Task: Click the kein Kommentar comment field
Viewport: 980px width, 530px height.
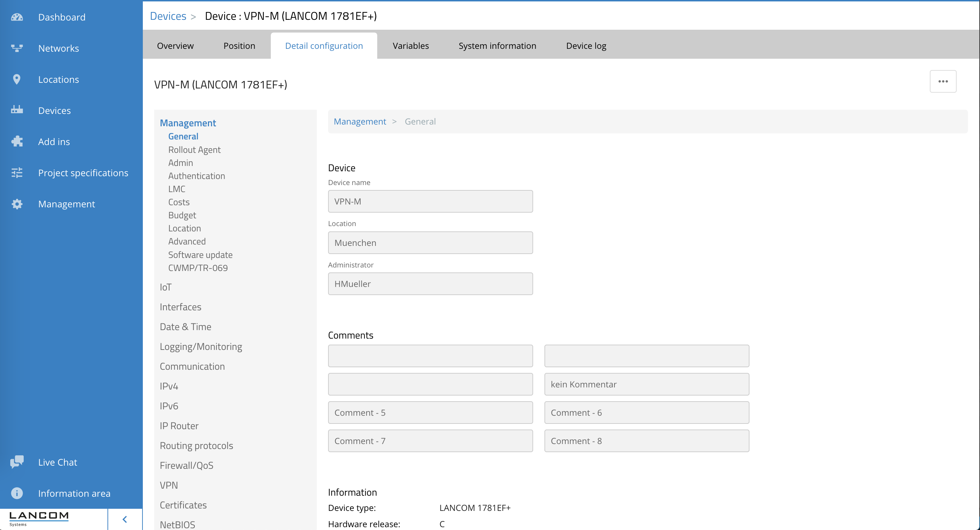Action: coord(646,384)
